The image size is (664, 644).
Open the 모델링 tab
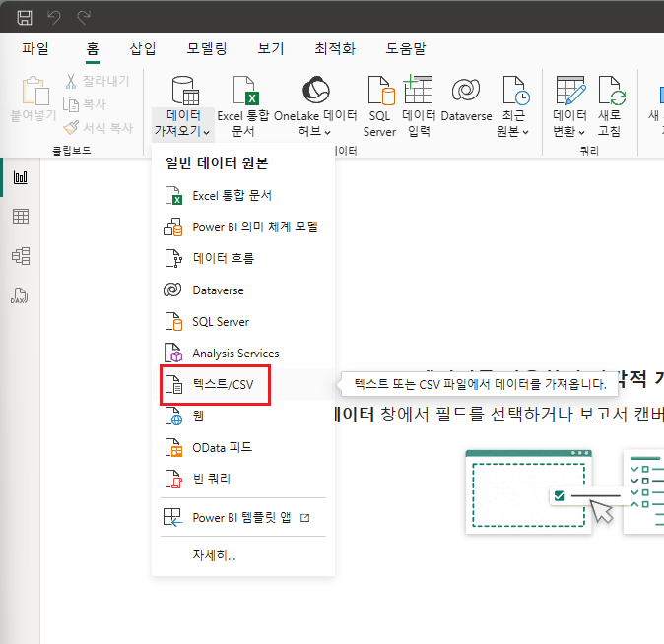click(x=207, y=48)
